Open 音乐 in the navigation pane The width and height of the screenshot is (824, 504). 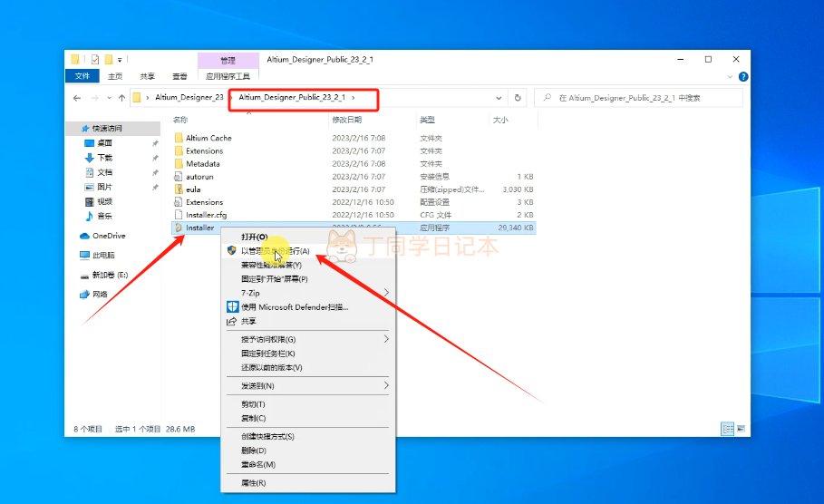click(104, 216)
